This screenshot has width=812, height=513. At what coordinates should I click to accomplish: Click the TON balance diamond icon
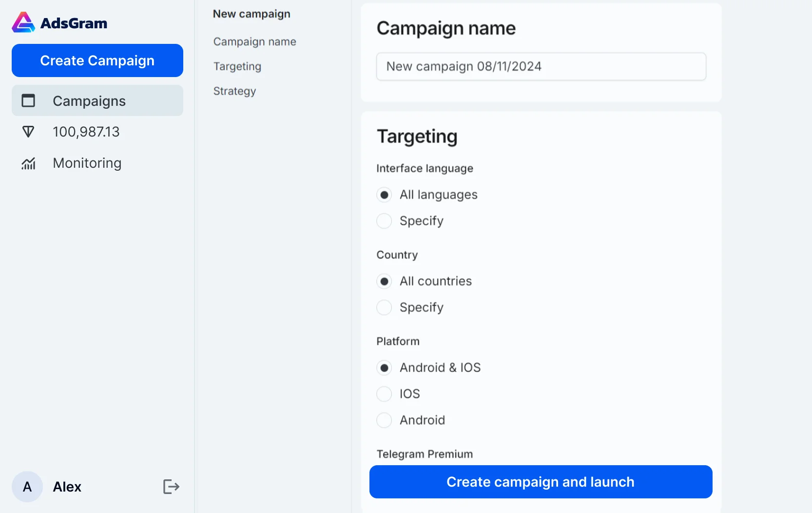pos(28,132)
